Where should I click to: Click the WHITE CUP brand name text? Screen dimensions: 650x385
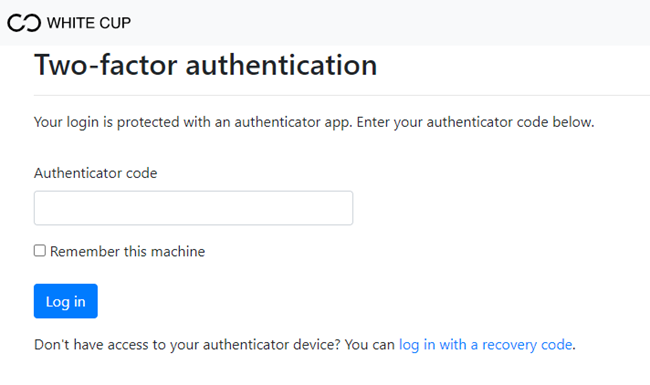pos(89,23)
